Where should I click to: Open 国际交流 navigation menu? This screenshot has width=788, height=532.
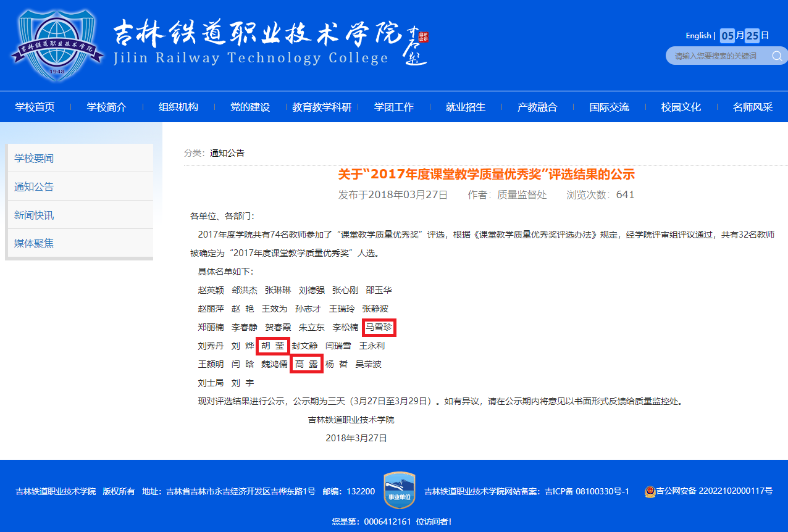pos(609,107)
